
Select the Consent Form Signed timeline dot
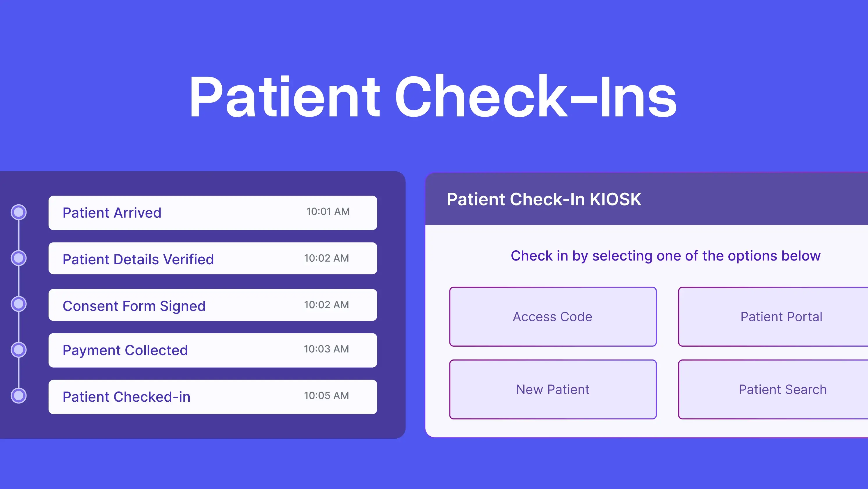(x=19, y=304)
